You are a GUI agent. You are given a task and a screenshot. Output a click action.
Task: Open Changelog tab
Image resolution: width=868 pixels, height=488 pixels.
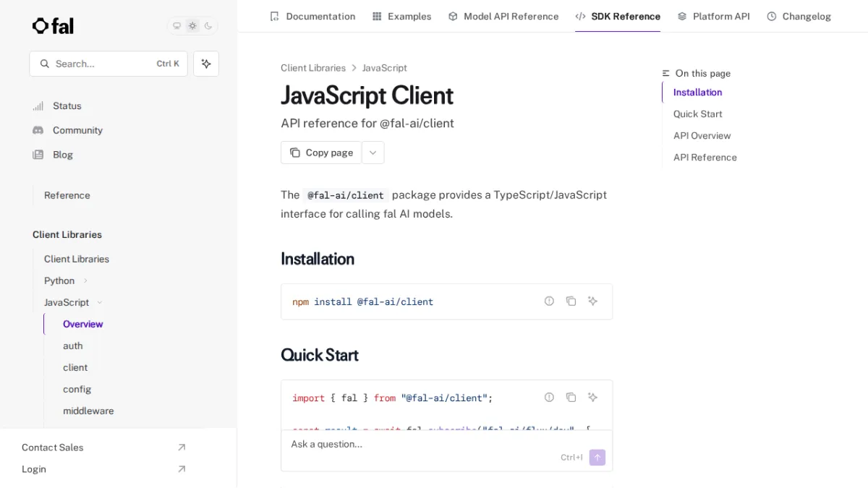[x=799, y=16]
